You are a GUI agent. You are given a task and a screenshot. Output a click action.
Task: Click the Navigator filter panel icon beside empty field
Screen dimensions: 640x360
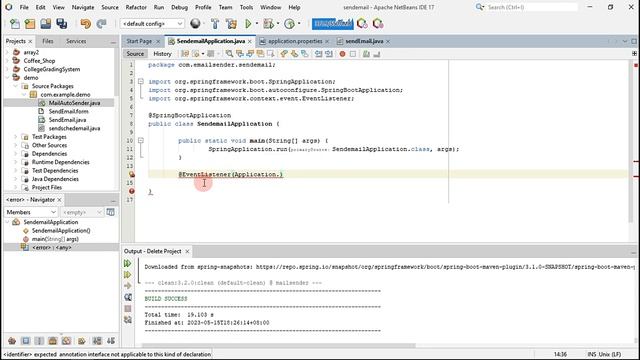(111, 212)
